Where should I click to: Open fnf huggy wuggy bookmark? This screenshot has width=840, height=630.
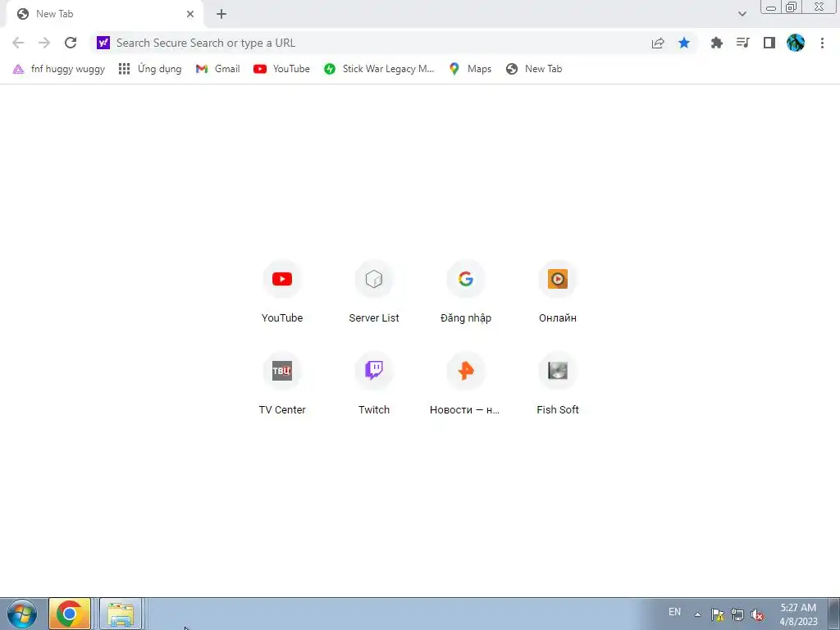click(x=59, y=69)
